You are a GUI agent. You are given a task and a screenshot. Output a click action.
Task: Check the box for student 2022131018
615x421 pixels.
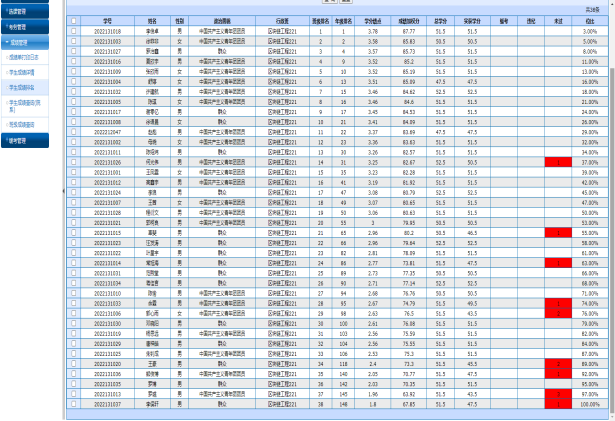click(73, 31)
